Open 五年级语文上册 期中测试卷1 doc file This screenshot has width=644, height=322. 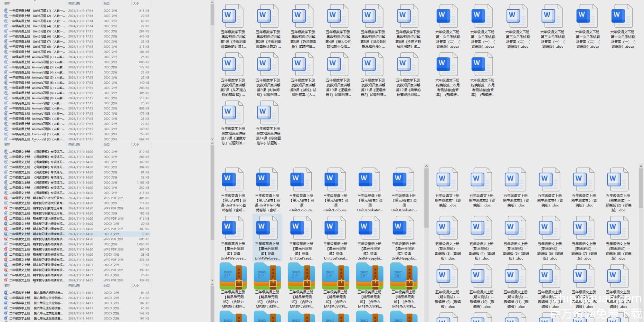click(x=447, y=180)
